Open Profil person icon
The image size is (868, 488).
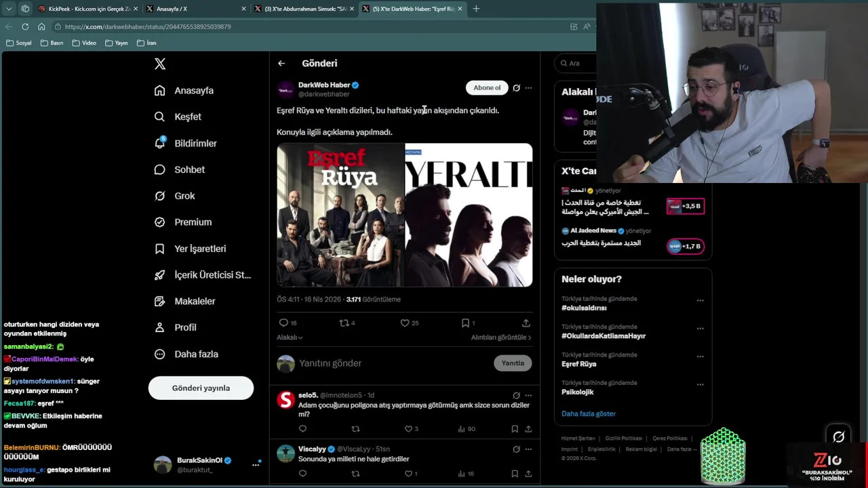pos(159,327)
